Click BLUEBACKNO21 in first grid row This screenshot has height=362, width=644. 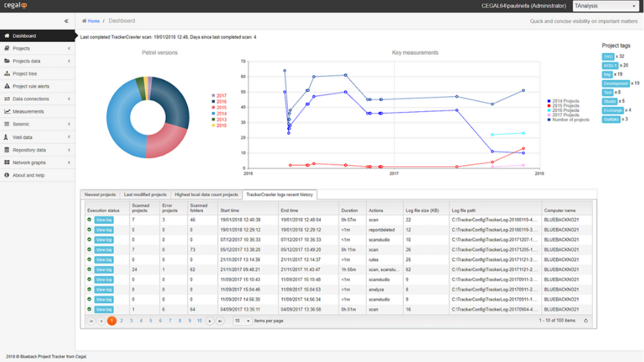pos(561,219)
